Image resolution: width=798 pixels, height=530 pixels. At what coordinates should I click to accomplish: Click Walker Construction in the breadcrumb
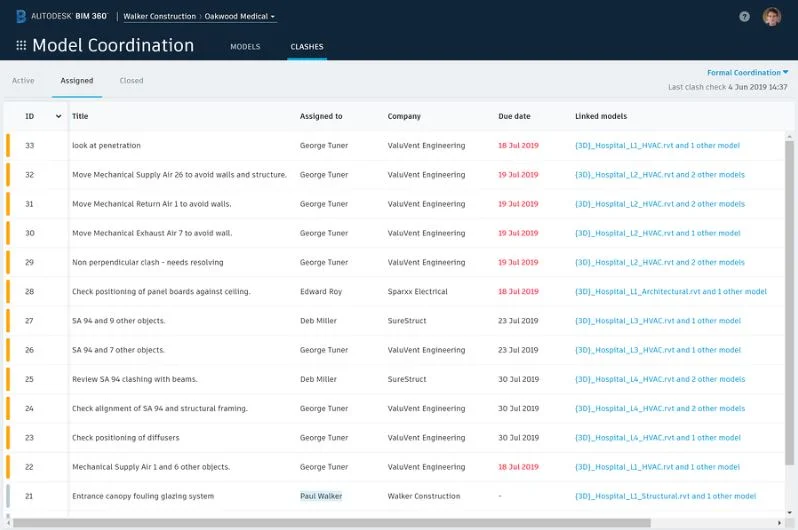[x=159, y=16]
